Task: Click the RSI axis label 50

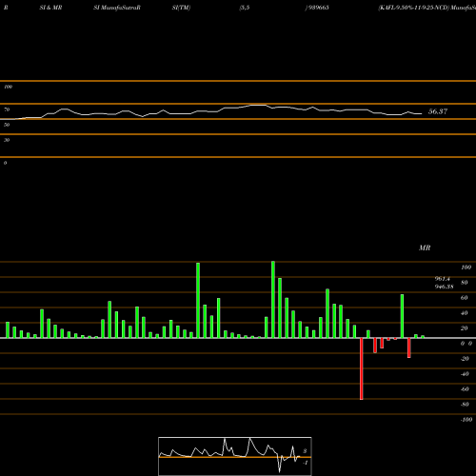Action: (x=7, y=125)
